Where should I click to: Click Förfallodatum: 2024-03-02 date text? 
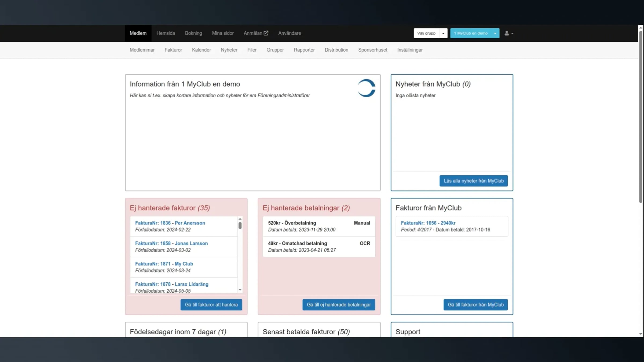pyautogui.click(x=163, y=250)
